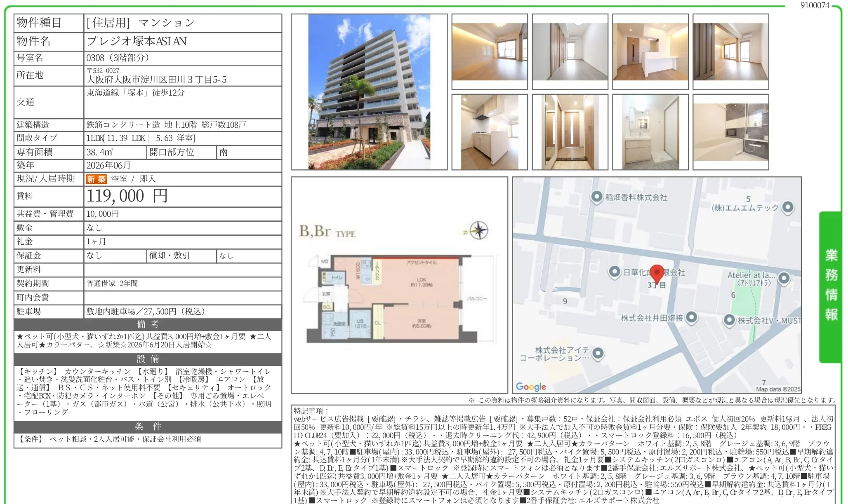Click the 設備 section header
Screen dimensions: 848x504
pyautogui.click(x=148, y=359)
